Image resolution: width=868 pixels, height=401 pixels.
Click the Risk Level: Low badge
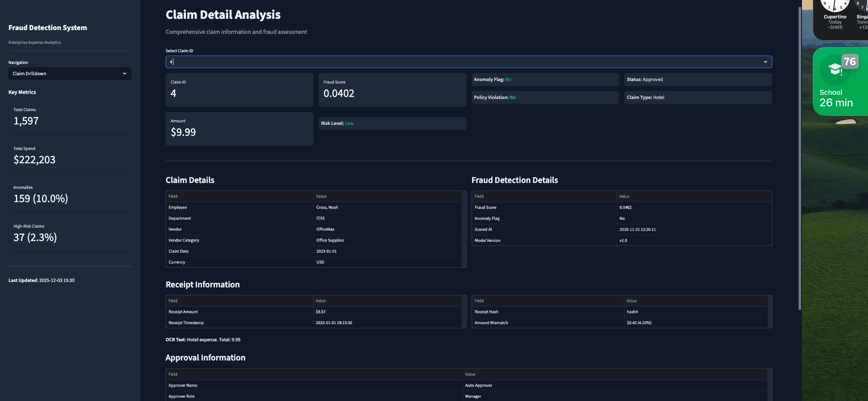pos(392,123)
